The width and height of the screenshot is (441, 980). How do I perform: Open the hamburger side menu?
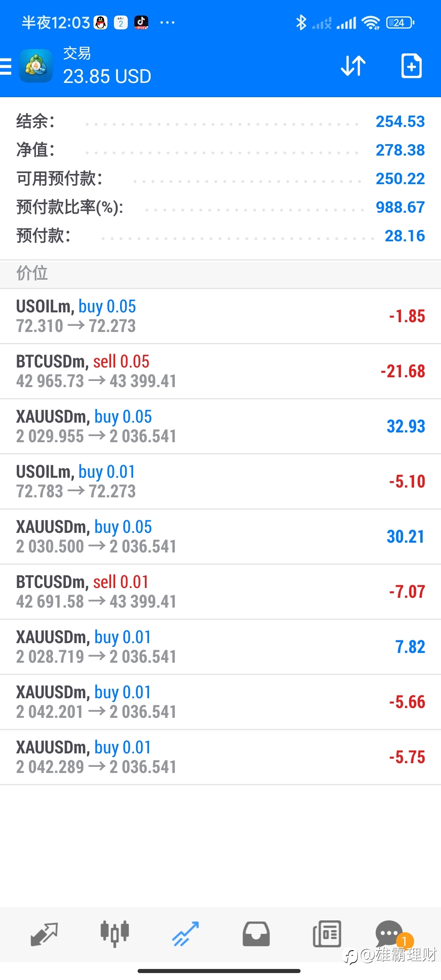(6, 66)
